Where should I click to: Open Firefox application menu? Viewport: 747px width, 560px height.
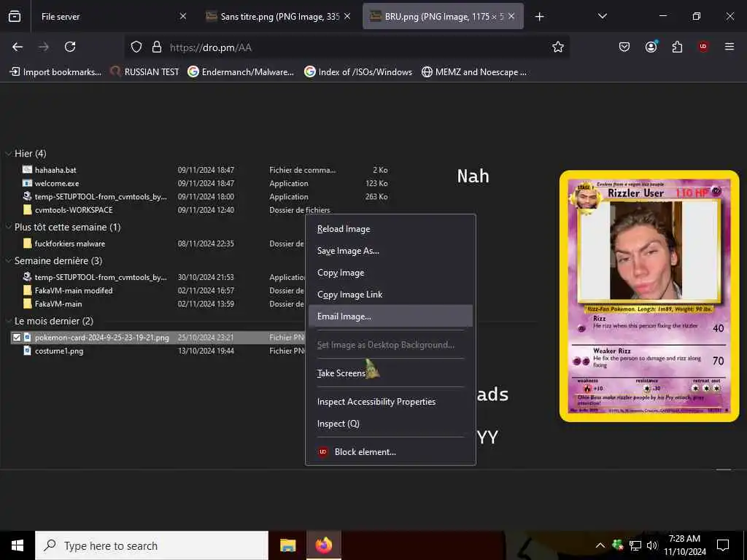(729, 47)
